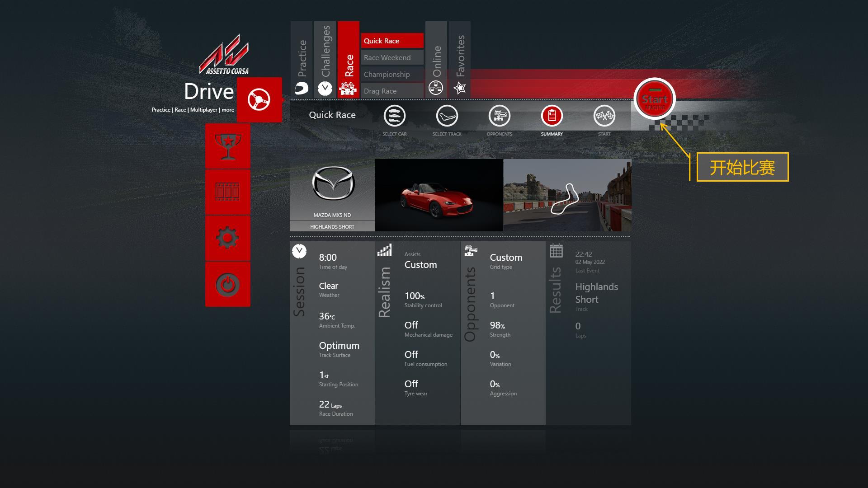Open the gear options section
The width and height of the screenshot is (868, 488).
227,238
